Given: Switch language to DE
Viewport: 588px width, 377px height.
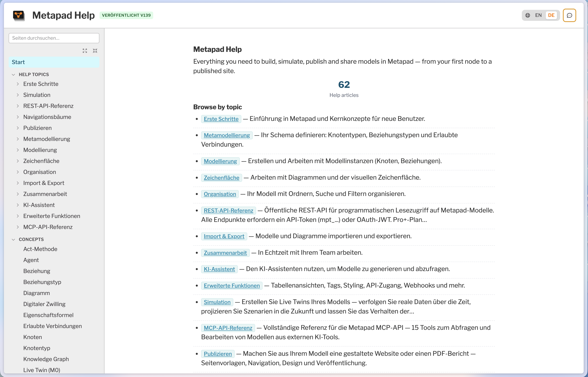Looking at the screenshot, I should coord(551,15).
